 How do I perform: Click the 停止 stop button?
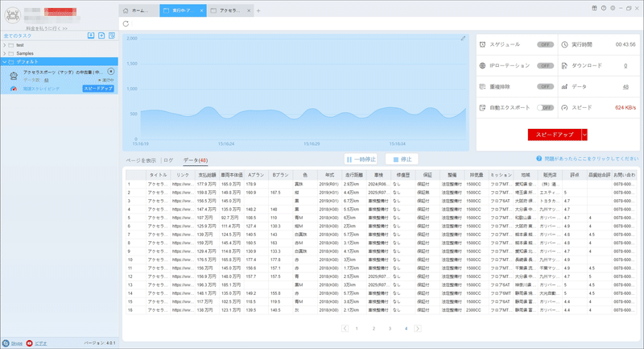[x=402, y=159]
